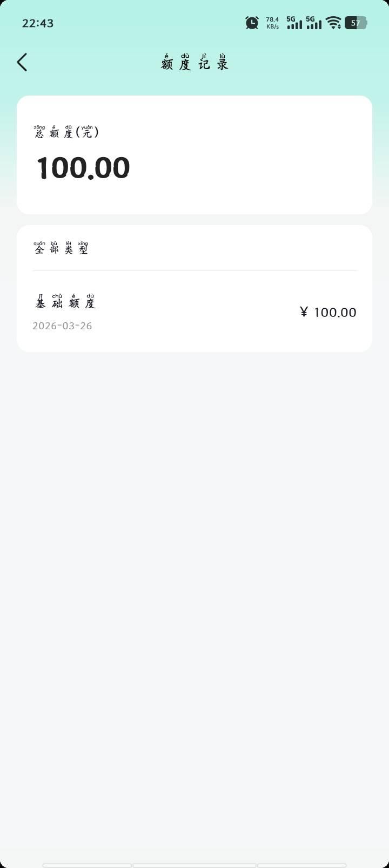Viewport: 389px width, 868px height.
Task: Click the first 5G signal indicator
Action: (294, 23)
